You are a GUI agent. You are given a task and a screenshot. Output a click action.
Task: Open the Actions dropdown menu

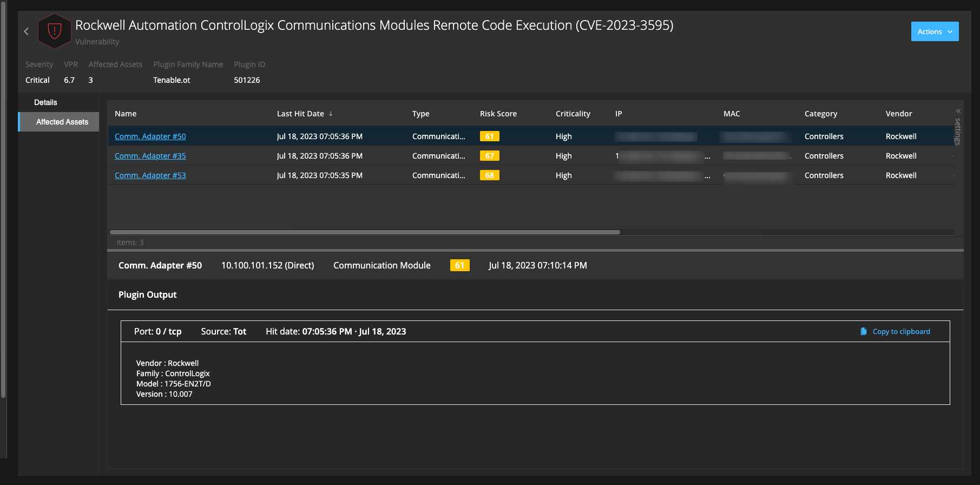935,31
